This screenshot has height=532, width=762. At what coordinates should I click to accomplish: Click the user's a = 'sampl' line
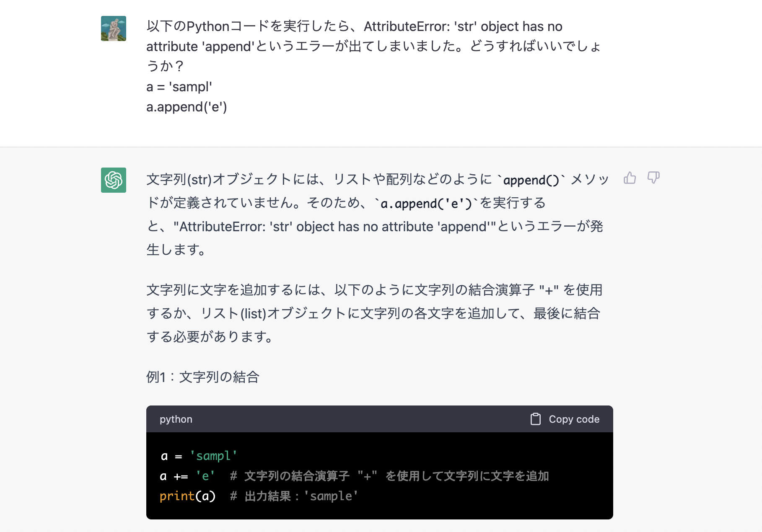(179, 87)
